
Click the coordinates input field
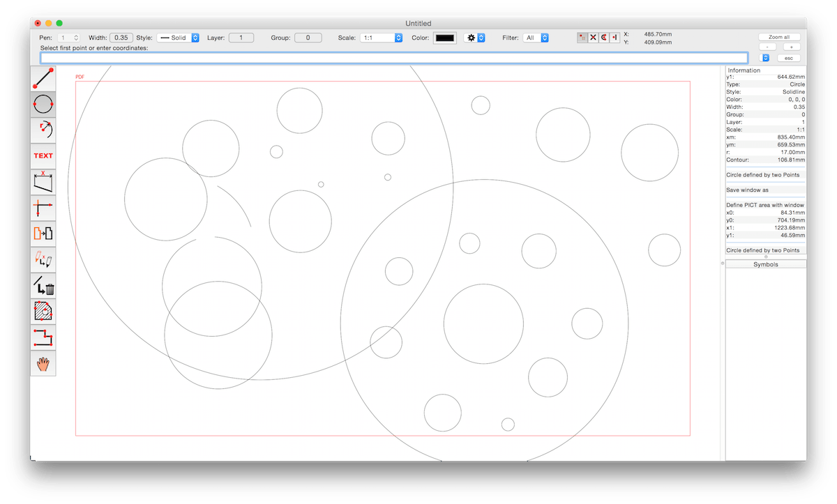point(394,58)
